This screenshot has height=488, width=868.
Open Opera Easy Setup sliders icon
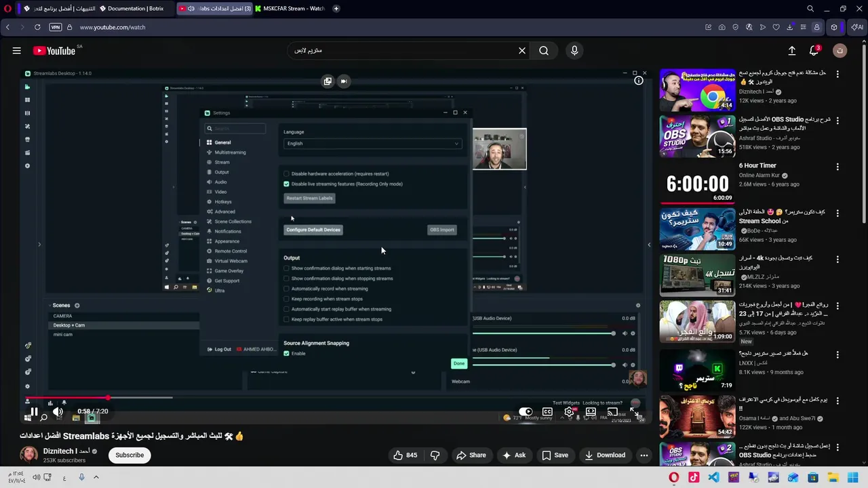point(803,27)
